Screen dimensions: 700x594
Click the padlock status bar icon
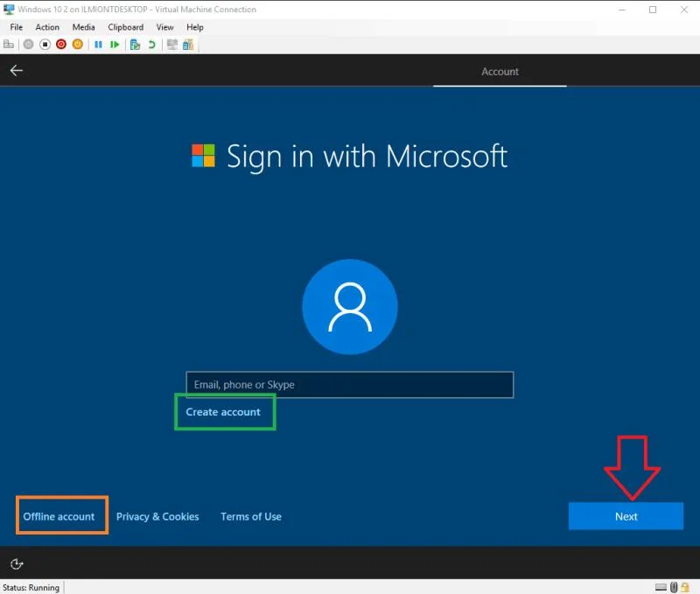[x=685, y=587]
